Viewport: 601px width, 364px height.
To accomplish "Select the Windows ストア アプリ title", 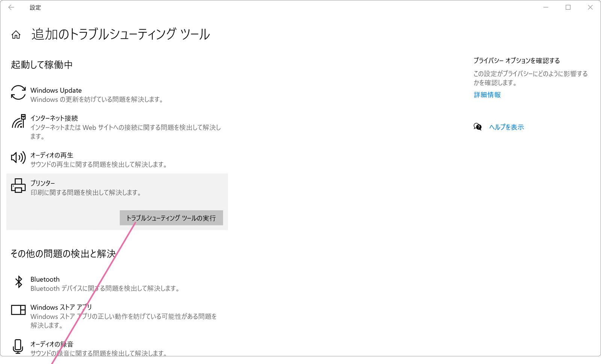I will 61,307.
